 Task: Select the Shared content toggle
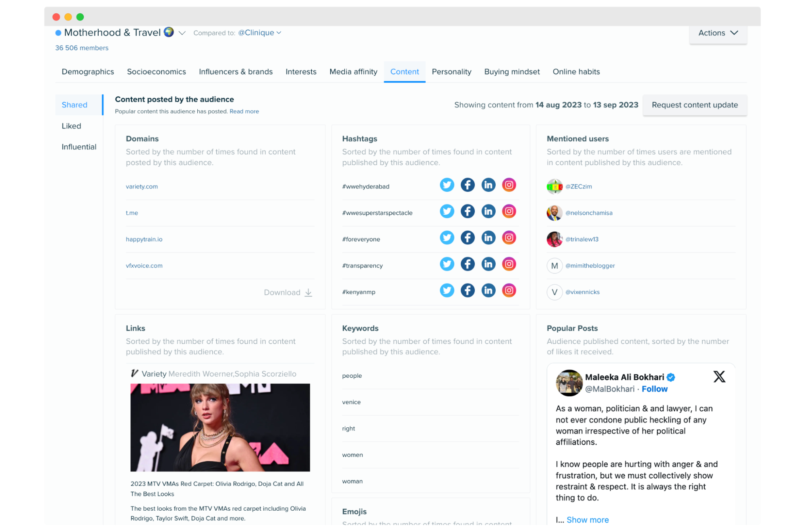click(74, 104)
